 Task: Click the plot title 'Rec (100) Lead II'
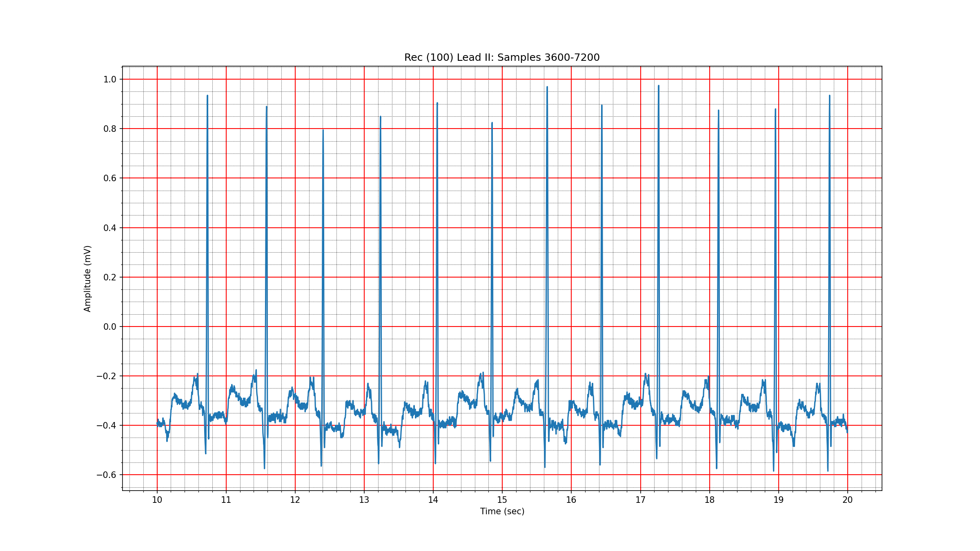pos(502,58)
